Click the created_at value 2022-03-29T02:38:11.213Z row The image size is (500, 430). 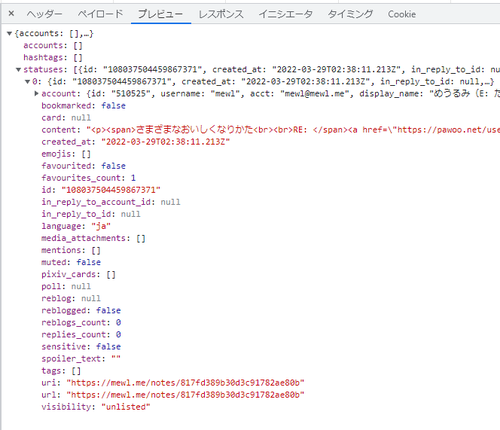tap(136, 142)
